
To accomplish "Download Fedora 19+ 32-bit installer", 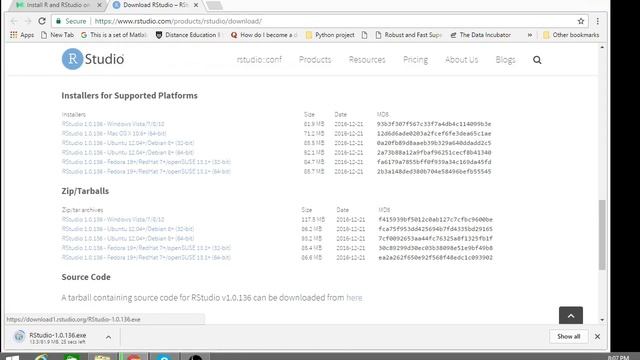I will [x=146, y=162].
